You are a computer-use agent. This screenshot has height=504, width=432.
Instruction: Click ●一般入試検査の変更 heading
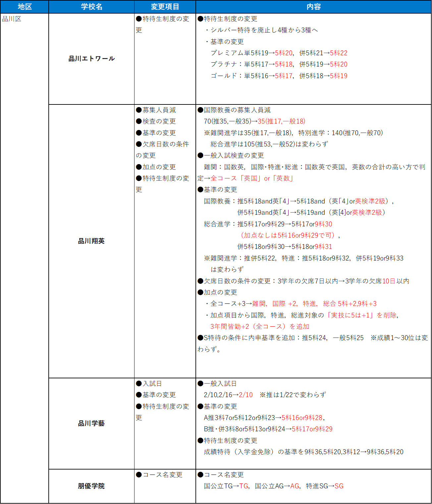[x=231, y=156]
